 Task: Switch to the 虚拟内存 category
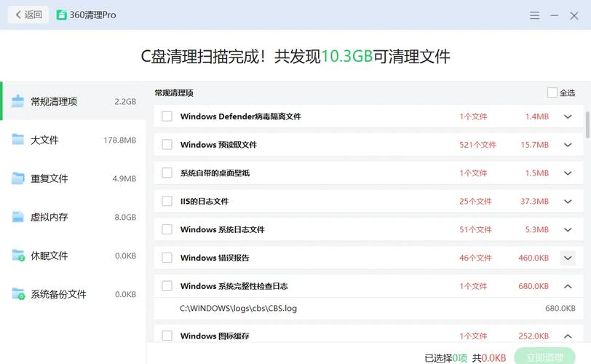tap(73, 217)
